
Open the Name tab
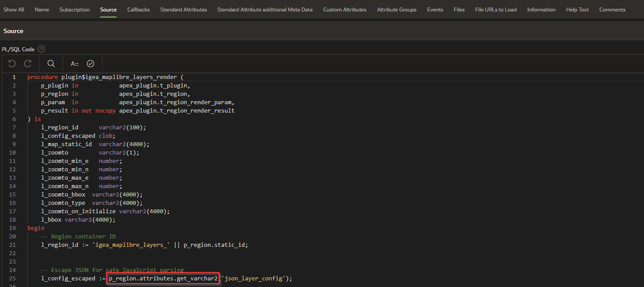click(42, 9)
